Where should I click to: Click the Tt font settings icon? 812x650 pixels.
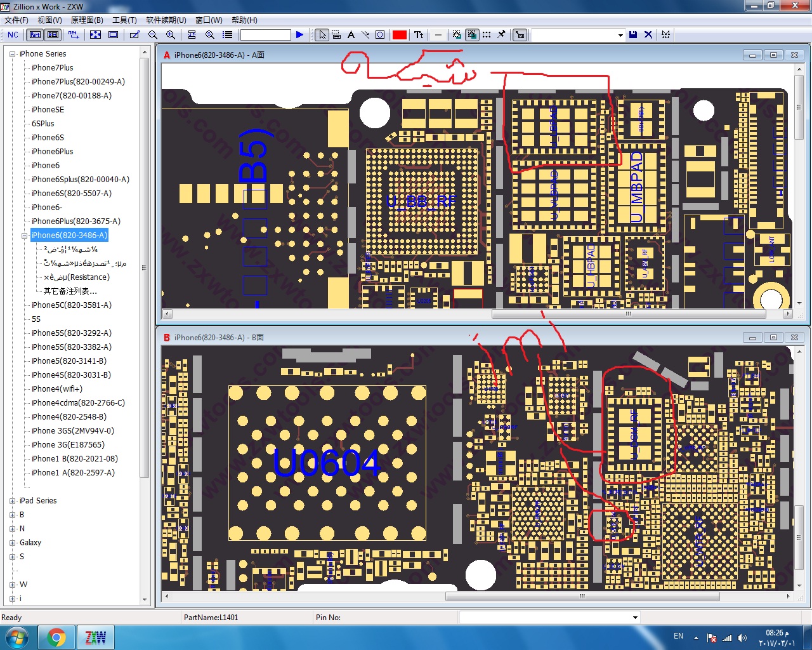tap(419, 35)
